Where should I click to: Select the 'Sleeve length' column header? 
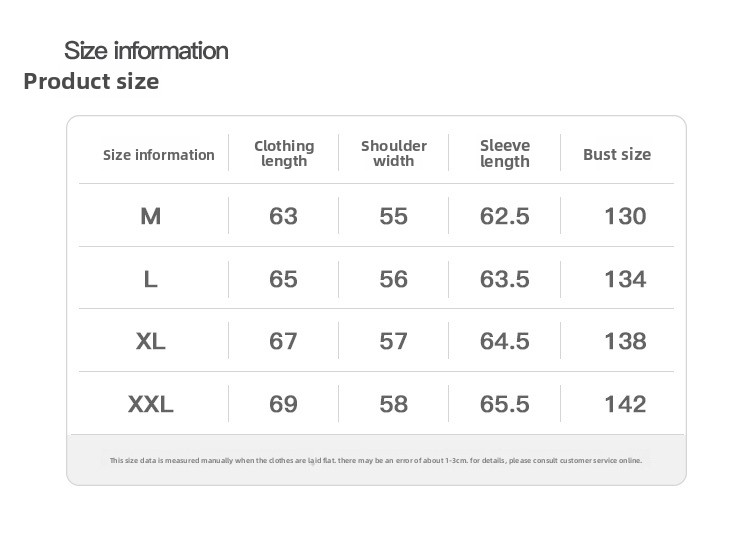tap(505, 153)
